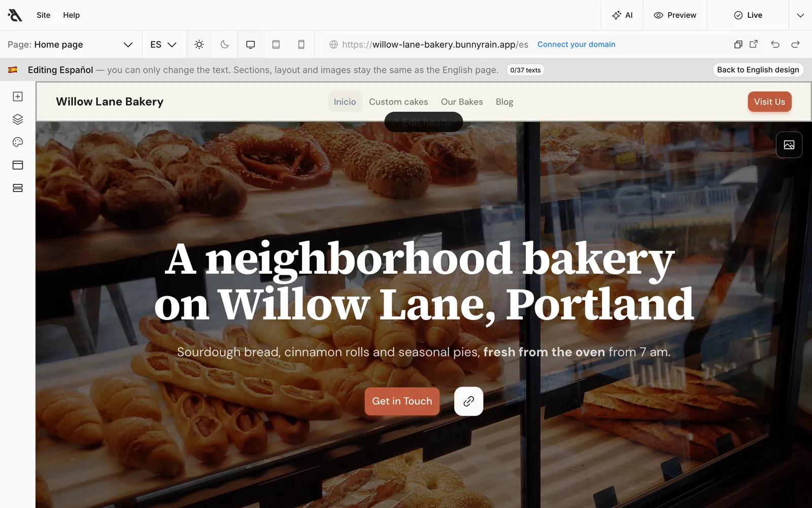Open the add element plus panel
This screenshot has height=508, width=812.
(18, 97)
